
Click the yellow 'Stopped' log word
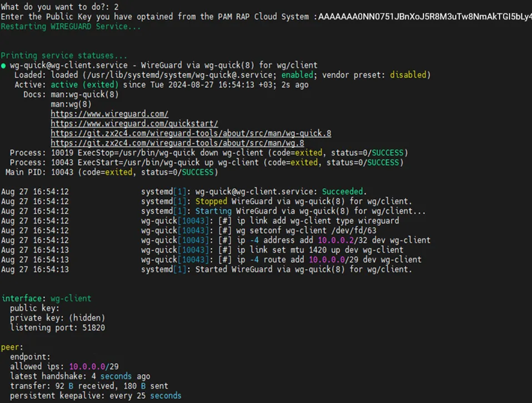point(211,201)
